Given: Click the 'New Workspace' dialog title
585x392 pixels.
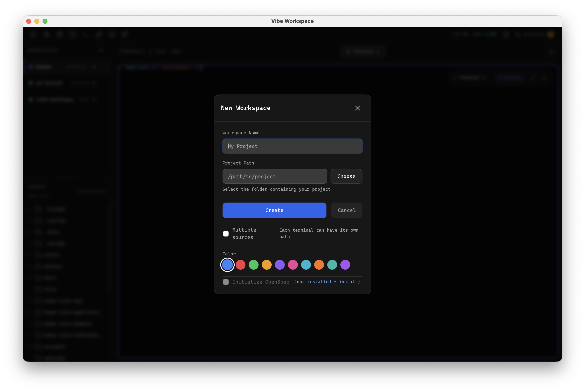Looking at the screenshot, I should click(x=246, y=108).
